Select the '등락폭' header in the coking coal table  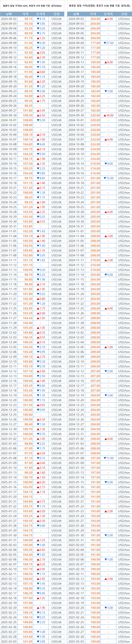pos(108,14)
